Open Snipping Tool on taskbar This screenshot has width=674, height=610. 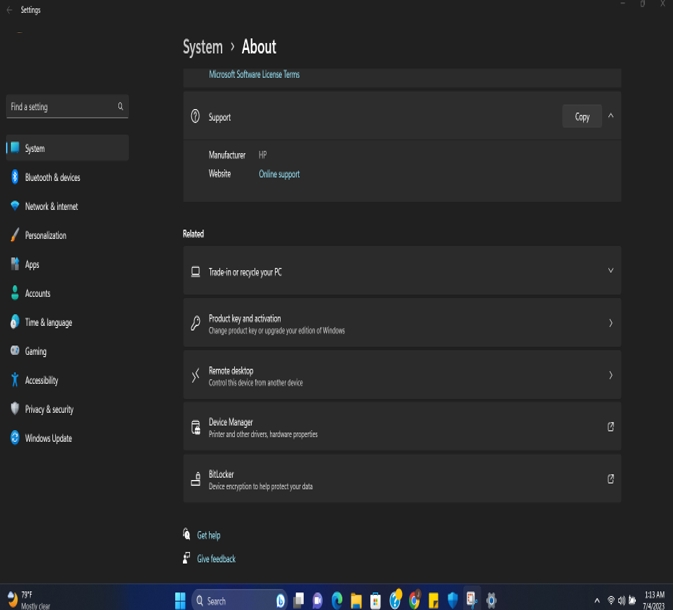(472, 599)
